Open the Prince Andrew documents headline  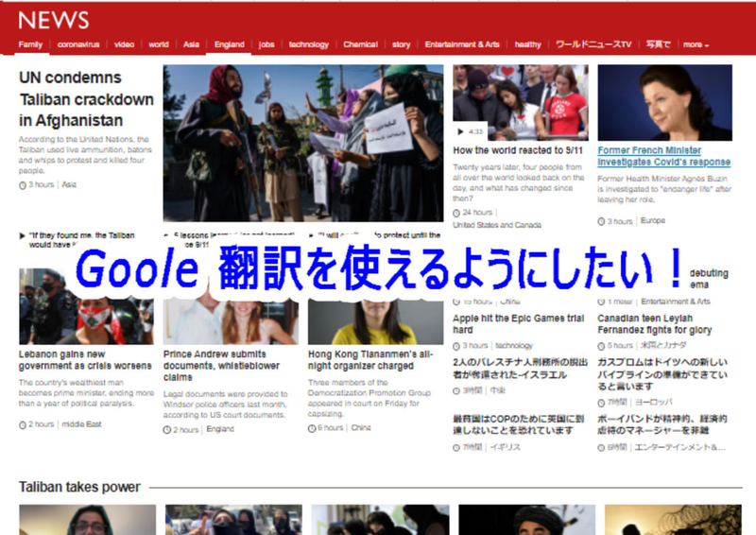pyautogui.click(x=221, y=366)
